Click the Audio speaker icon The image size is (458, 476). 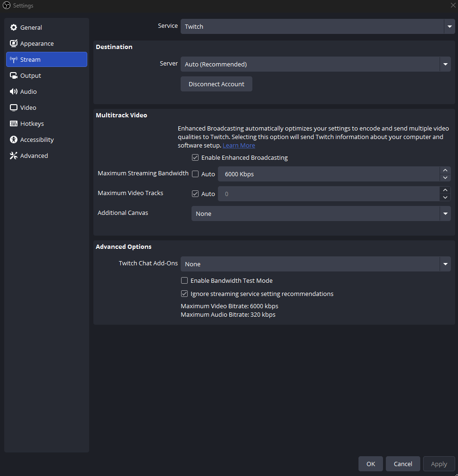pos(14,91)
